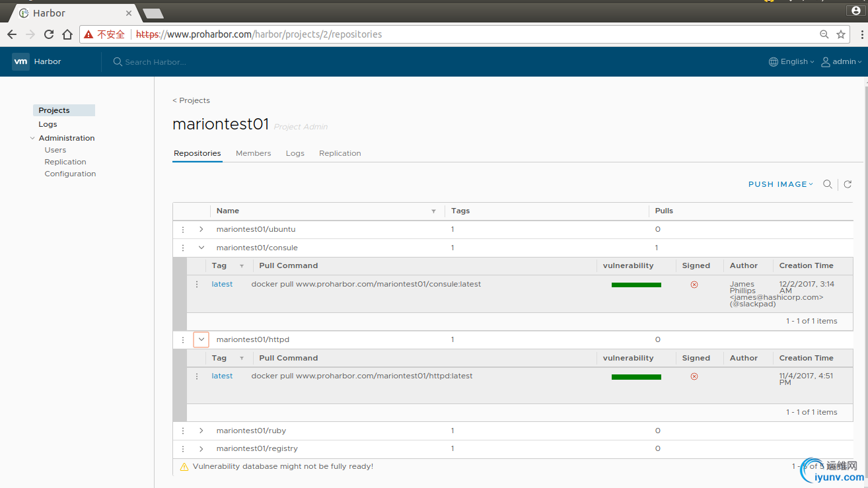The width and height of the screenshot is (868, 488).
Task: Open action menu for httpd latest tag
Action: point(197,376)
